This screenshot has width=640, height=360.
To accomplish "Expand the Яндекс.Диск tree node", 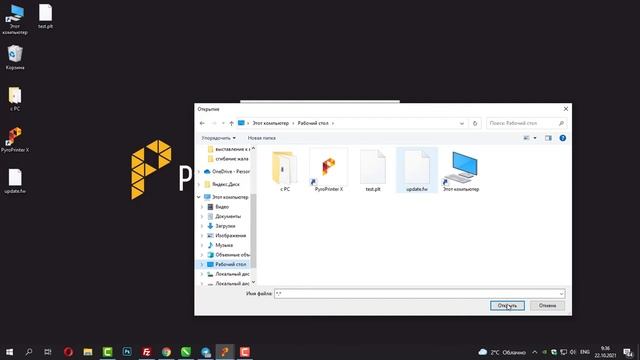I will 199,184.
